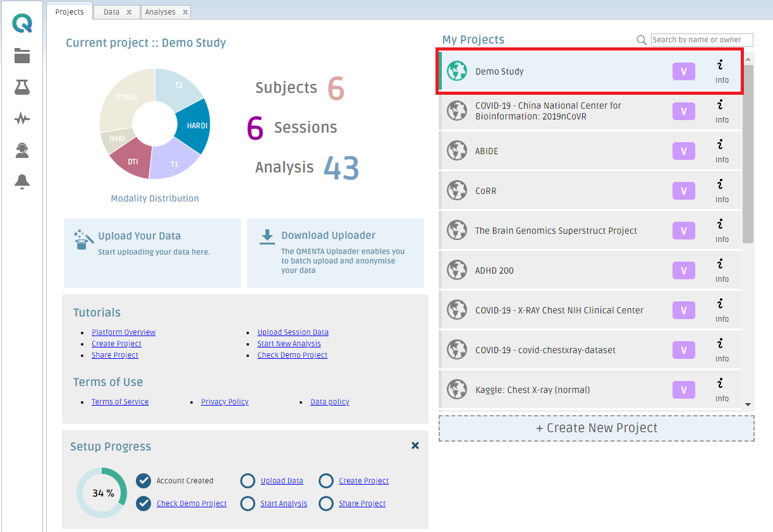
Task: Click the 34 % setup progress ring
Action: [102, 493]
